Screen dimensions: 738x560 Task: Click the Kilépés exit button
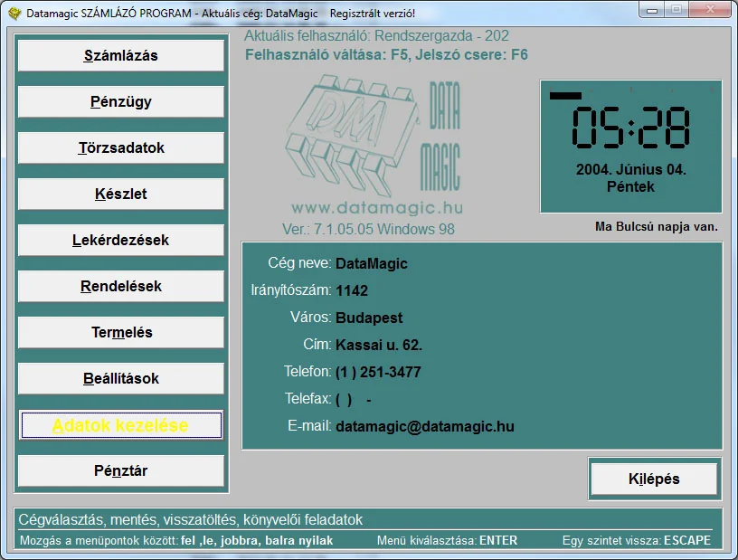click(654, 479)
